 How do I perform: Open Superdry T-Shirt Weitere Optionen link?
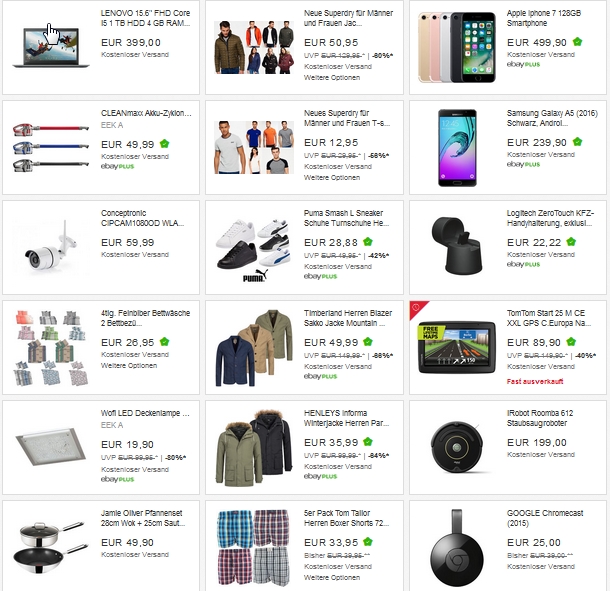click(x=332, y=177)
